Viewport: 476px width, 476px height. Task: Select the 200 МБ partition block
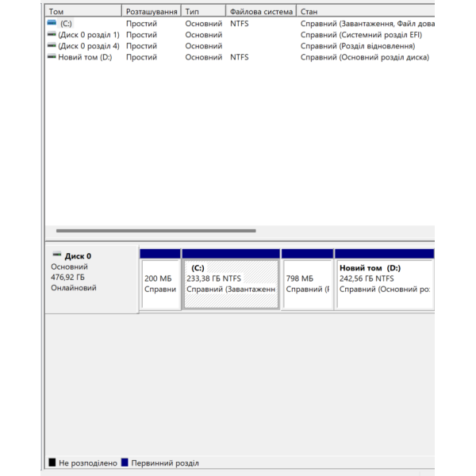click(x=160, y=279)
